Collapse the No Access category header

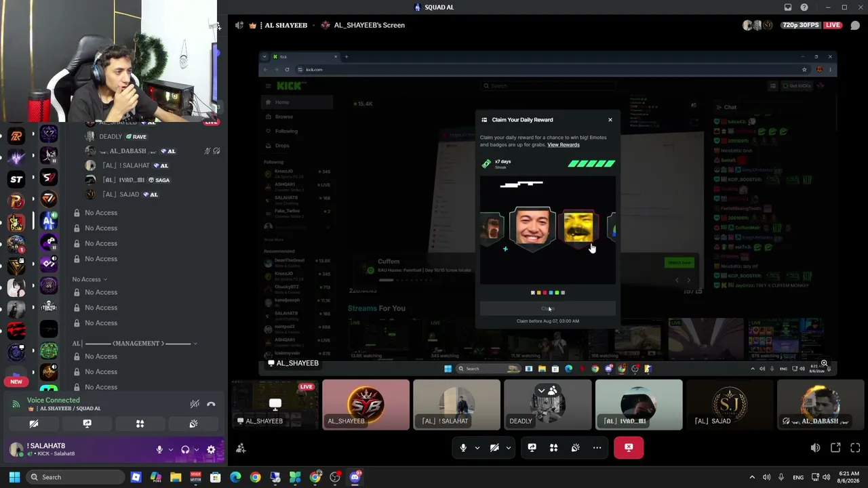tap(90, 279)
